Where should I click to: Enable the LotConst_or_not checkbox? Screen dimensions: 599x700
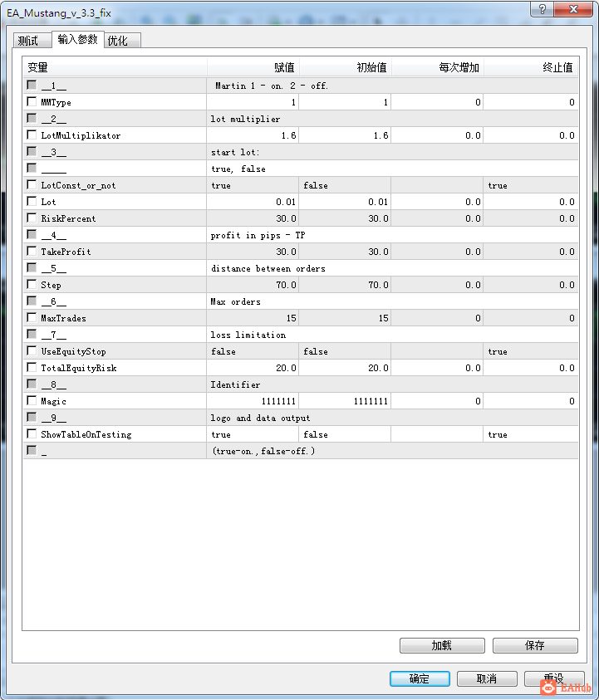click(x=32, y=185)
